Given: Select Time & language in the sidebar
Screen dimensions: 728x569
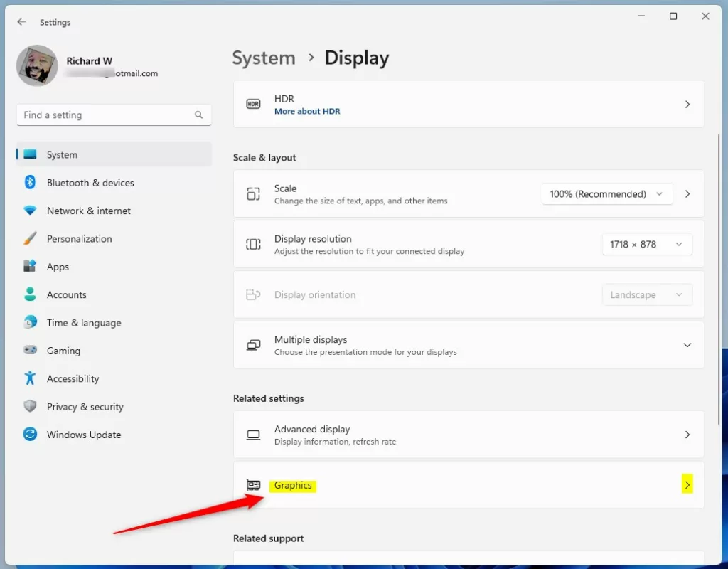Looking at the screenshot, I should click(x=85, y=322).
